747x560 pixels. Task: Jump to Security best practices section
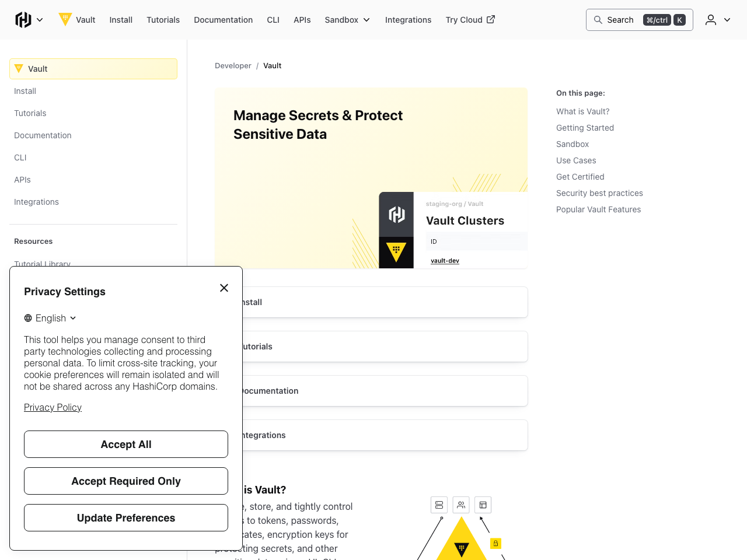tap(599, 193)
